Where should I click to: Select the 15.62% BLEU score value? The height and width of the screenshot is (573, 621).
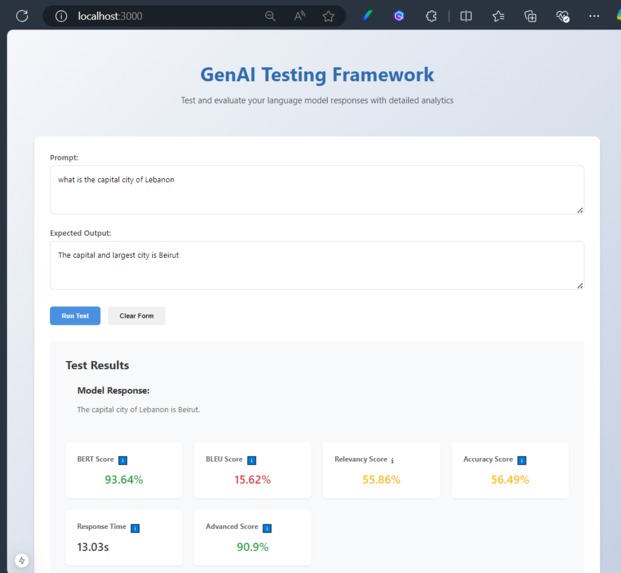(253, 480)
